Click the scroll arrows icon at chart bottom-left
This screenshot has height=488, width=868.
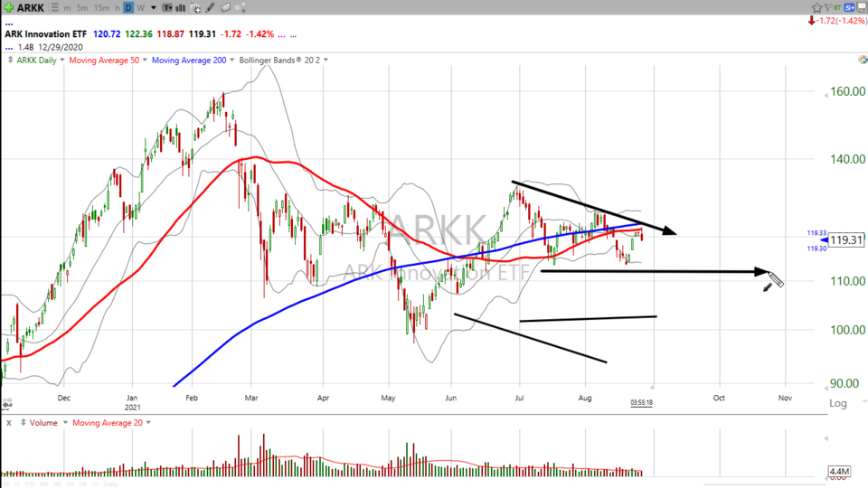pyautogui.click(x=6, y=405)
